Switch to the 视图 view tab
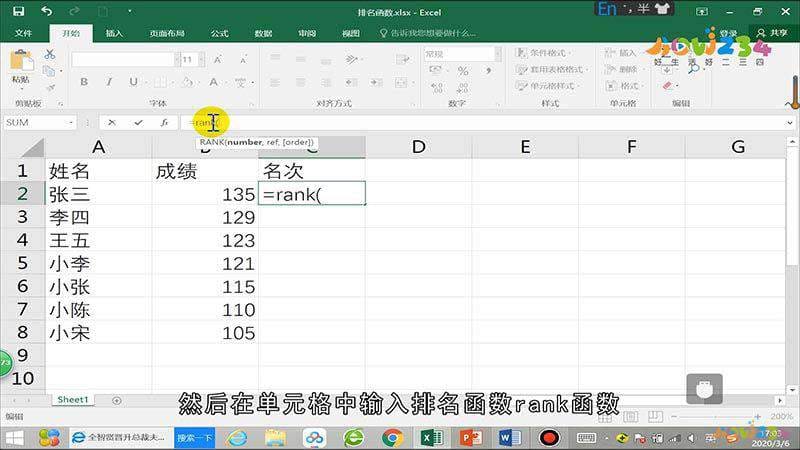 (351, 33)
